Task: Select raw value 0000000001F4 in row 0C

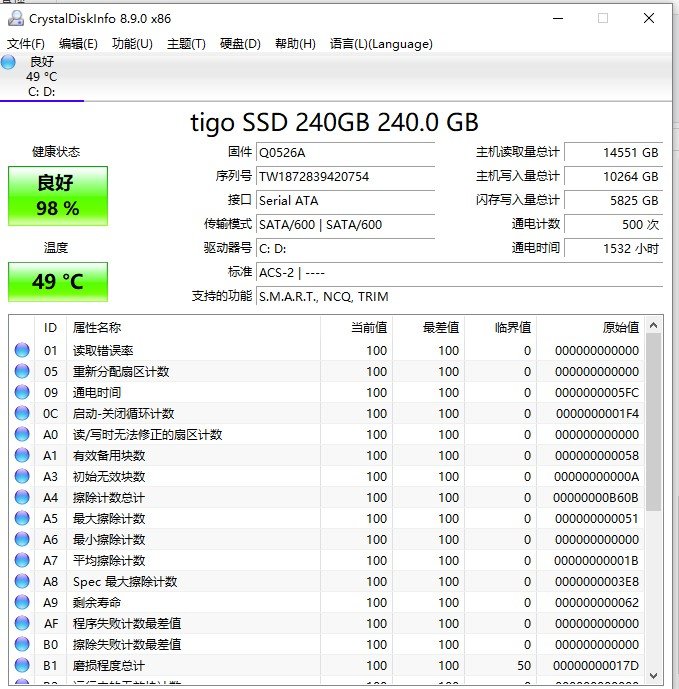Action: pyautogui.click(x=597, y=413)
